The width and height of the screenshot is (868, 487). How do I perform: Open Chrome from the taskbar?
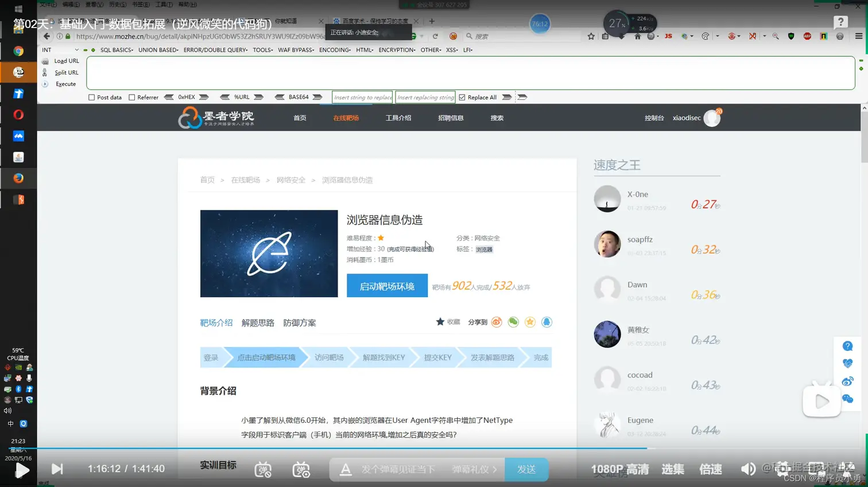click(x=18, y=51)
